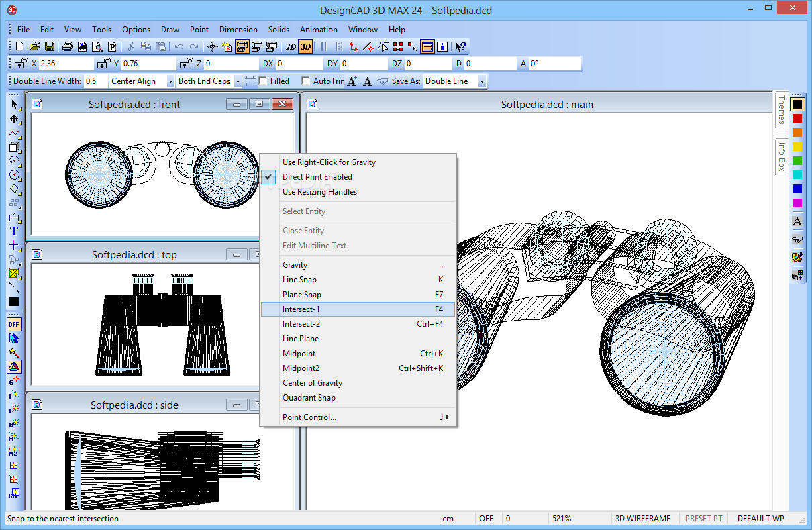
Task: Click Point Control in the context menu
Action: pos(309,417)
